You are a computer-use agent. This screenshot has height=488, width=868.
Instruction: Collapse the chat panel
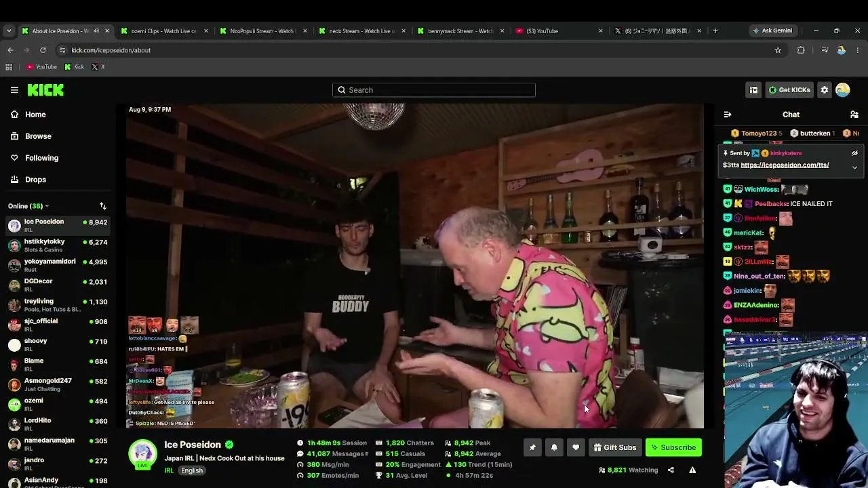[728, 115]
